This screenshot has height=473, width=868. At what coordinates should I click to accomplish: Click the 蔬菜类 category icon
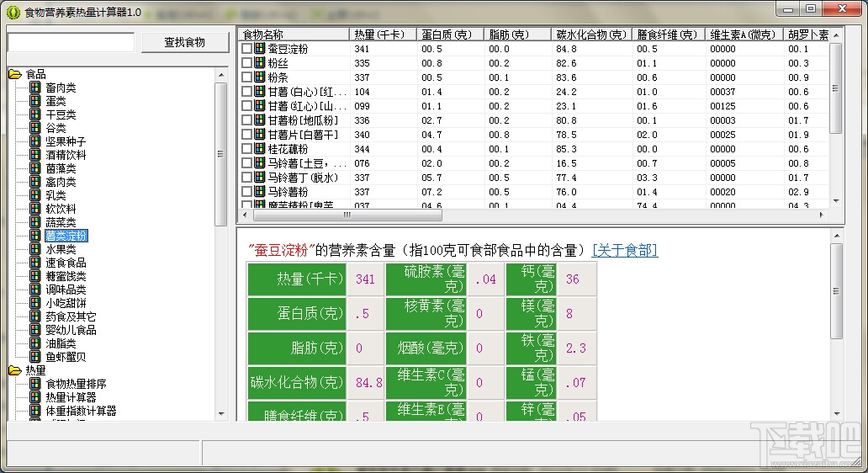coord(34,222)
